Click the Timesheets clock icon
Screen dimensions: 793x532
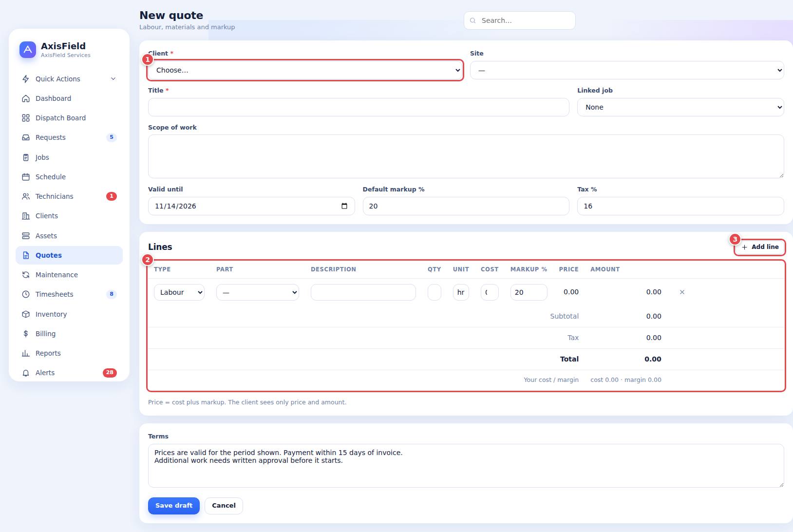tap(26, 294)
